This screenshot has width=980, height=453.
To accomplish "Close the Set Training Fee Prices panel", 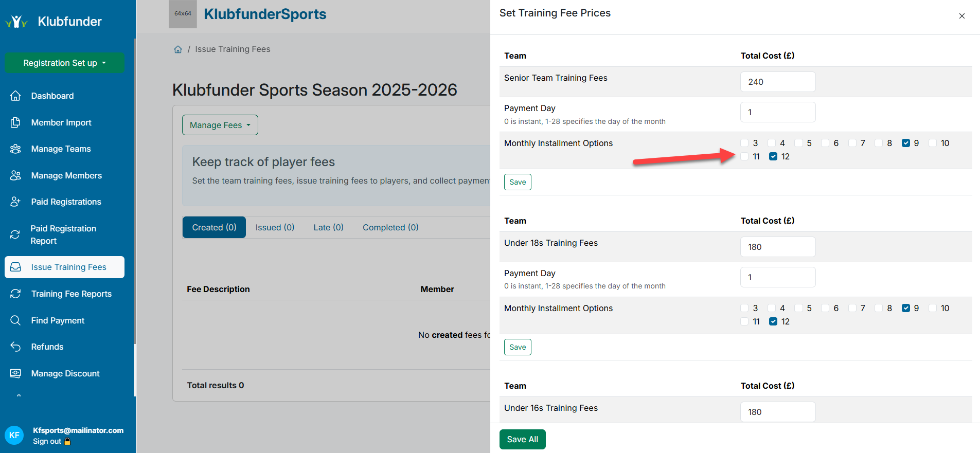I will coord(961,16).
